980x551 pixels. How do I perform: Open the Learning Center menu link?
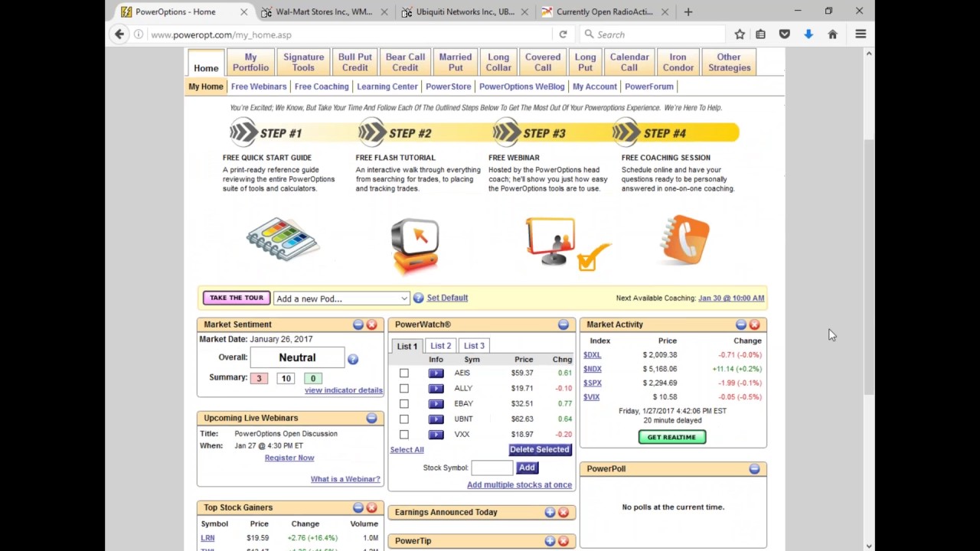click(x=387, y=86)
